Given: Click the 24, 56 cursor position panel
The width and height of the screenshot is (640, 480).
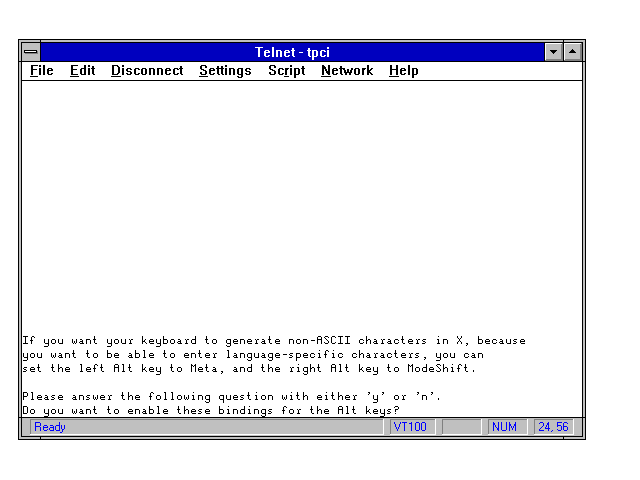Looking at the screenshot, I should pyautogui.click(x=552, y=427).
